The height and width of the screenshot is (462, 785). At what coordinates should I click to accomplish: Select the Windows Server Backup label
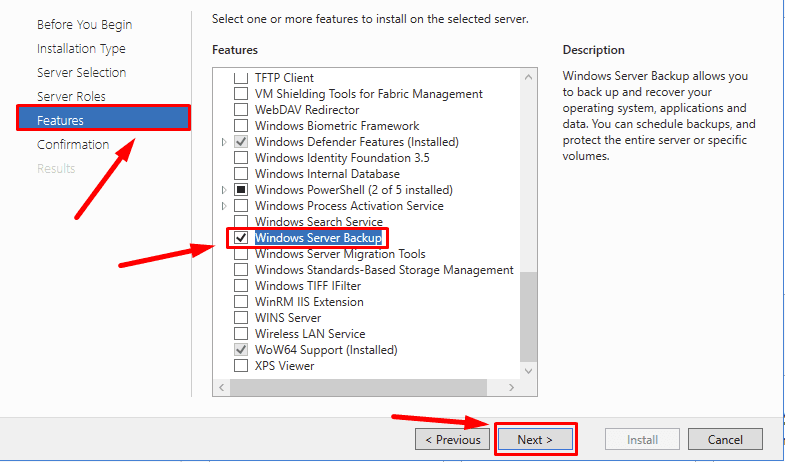[318, 238]
